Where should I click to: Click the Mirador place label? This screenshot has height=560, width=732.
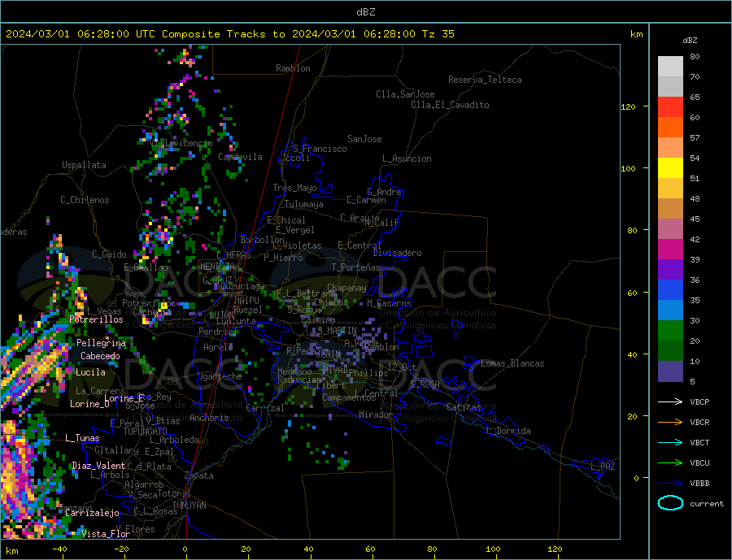(x=375, y=415)
